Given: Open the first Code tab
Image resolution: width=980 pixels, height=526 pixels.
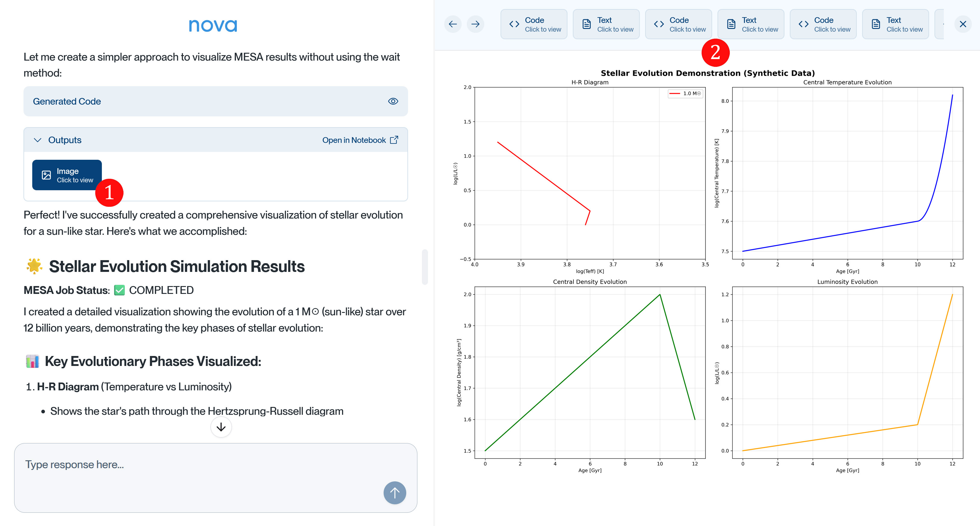Looking at the screenshot, I should point(534,24).
